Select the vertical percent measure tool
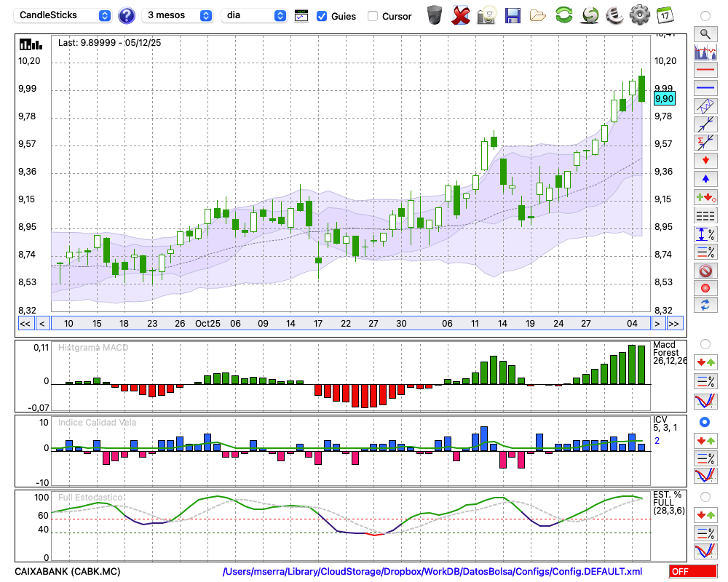Viewport: 728px width, 582px height. coord(705,234)
